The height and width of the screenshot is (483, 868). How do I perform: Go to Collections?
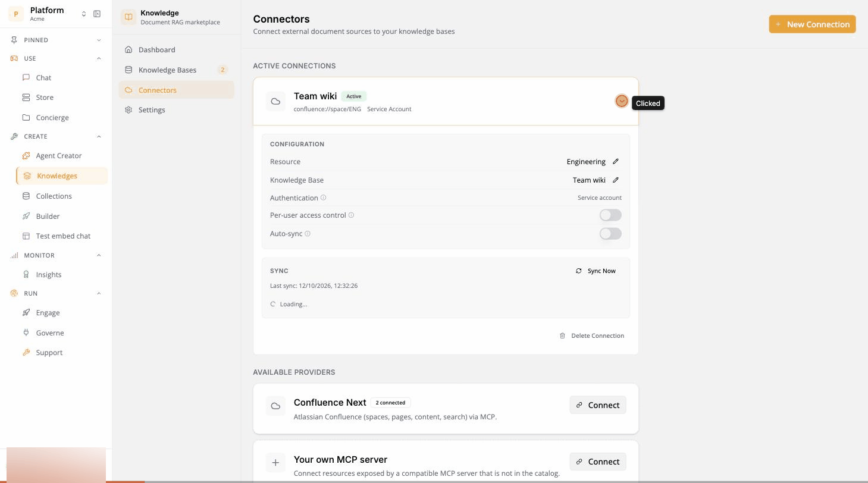pyautogui.click(x=54, y=196)
